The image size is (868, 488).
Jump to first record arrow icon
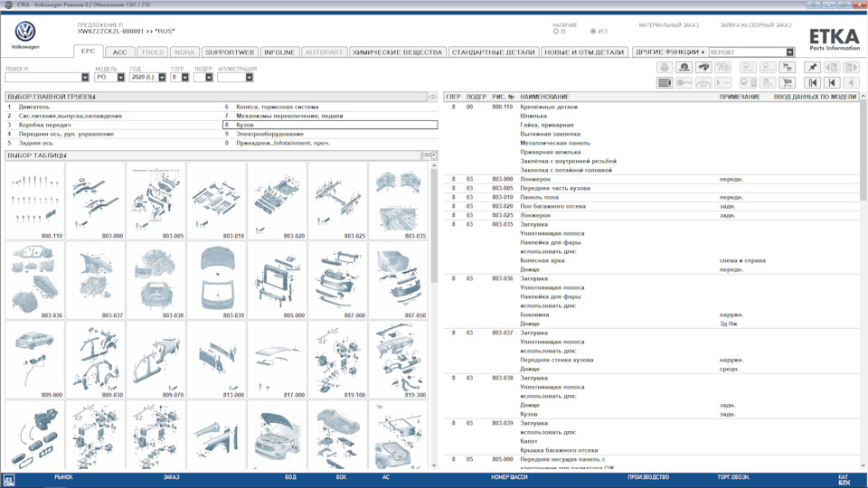[x=812, y=83]
